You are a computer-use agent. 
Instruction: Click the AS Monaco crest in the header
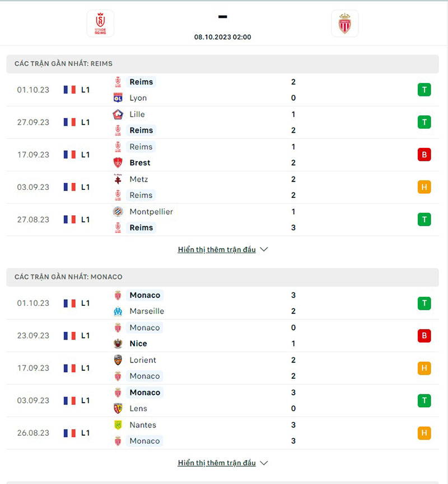tap(345, 24)
